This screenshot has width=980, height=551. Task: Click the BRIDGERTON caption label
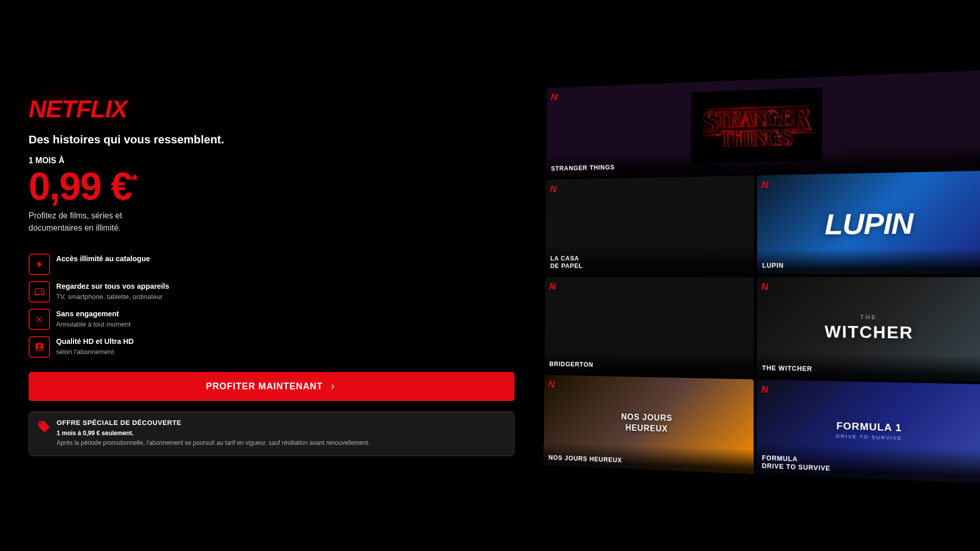tap(571, 364)
